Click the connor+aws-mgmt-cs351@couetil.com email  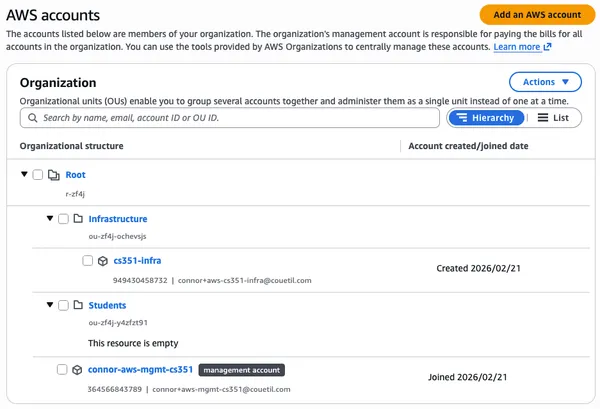(x=221, y=389)
